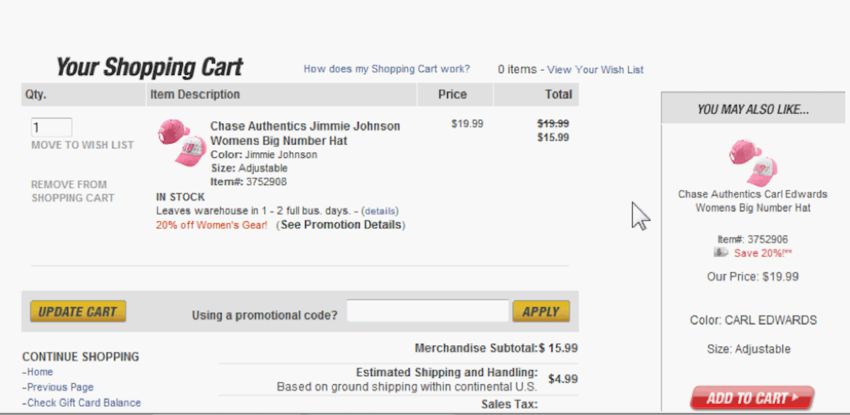Viewport: 850px width, 415px height.
Task: Click the quantity input box
Action: pos(51,127)
